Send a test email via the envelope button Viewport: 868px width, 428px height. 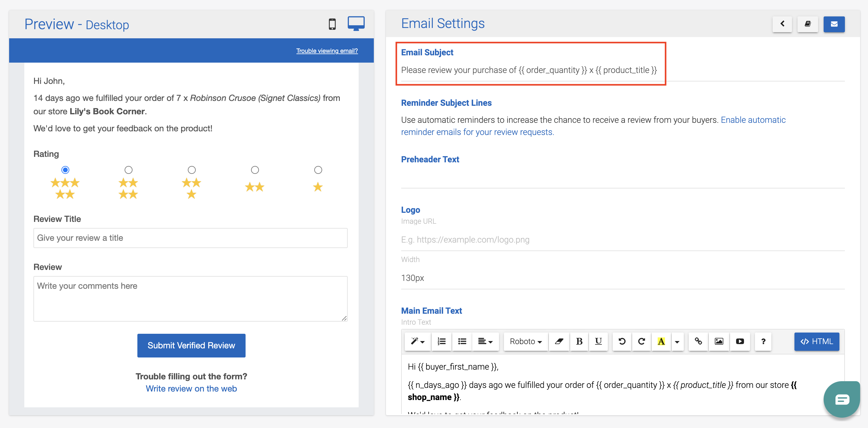point(834,24)
